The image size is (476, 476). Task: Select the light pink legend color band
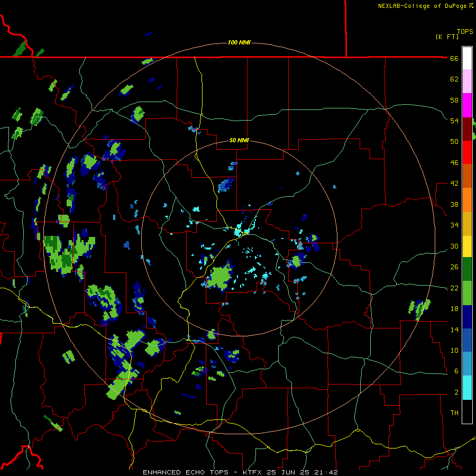[467, 81]
